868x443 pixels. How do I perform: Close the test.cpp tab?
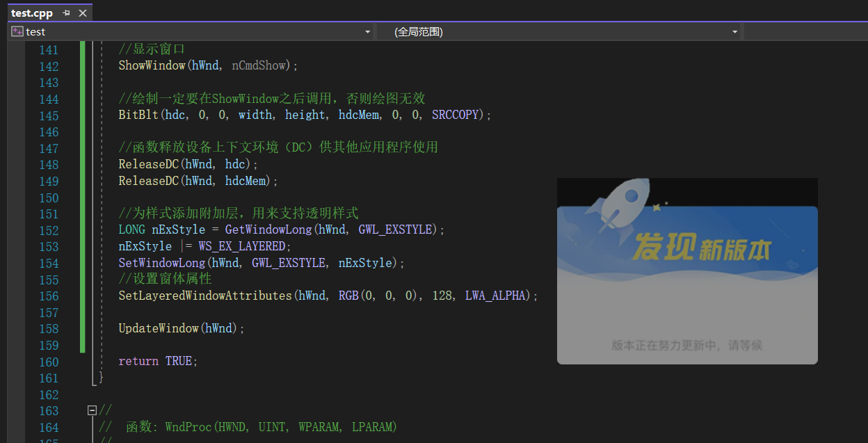coord(82,13)
